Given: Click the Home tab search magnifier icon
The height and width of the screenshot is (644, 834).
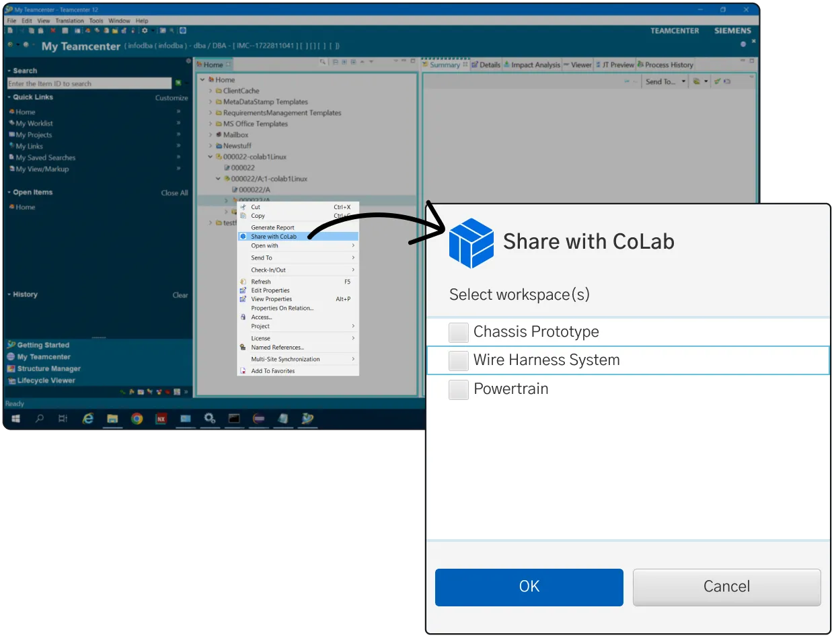Looking at the screenshot, I should coord(323,62).
